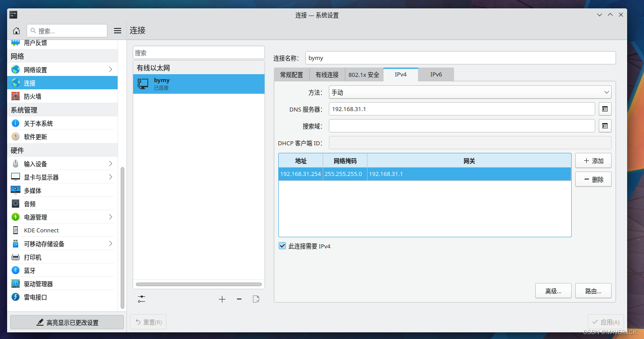Open the DNS 服务器 edit list icon
This screenshot has width=644, height=339.
point(605,109)
